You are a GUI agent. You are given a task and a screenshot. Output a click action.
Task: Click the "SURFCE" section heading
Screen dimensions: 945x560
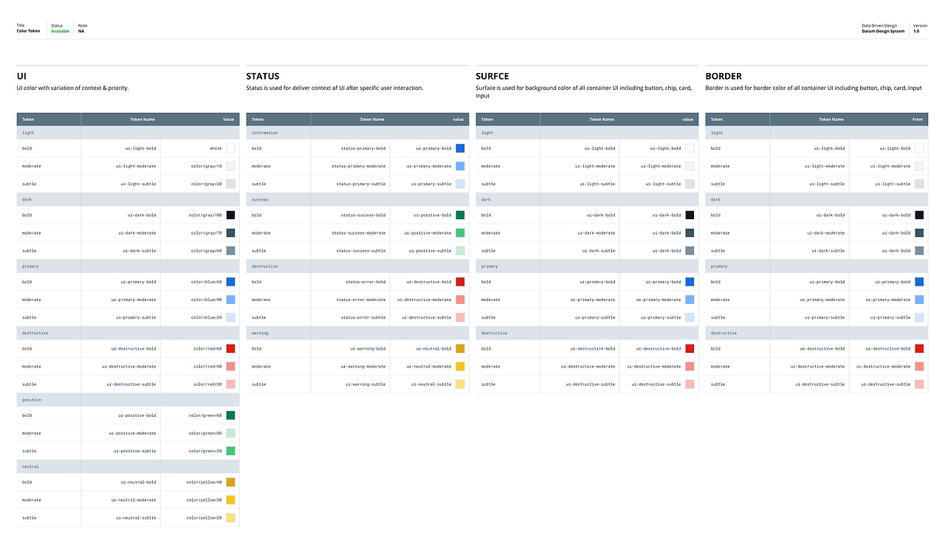[492, 76]
